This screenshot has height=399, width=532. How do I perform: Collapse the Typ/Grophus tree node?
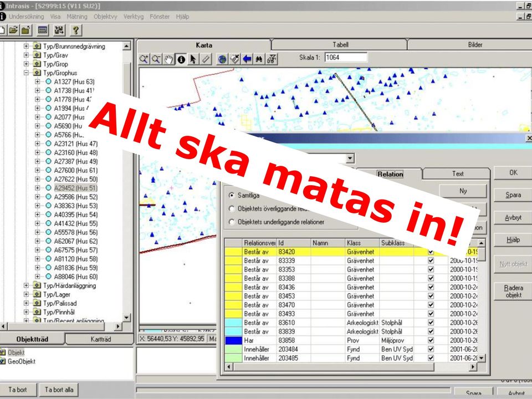26,73
